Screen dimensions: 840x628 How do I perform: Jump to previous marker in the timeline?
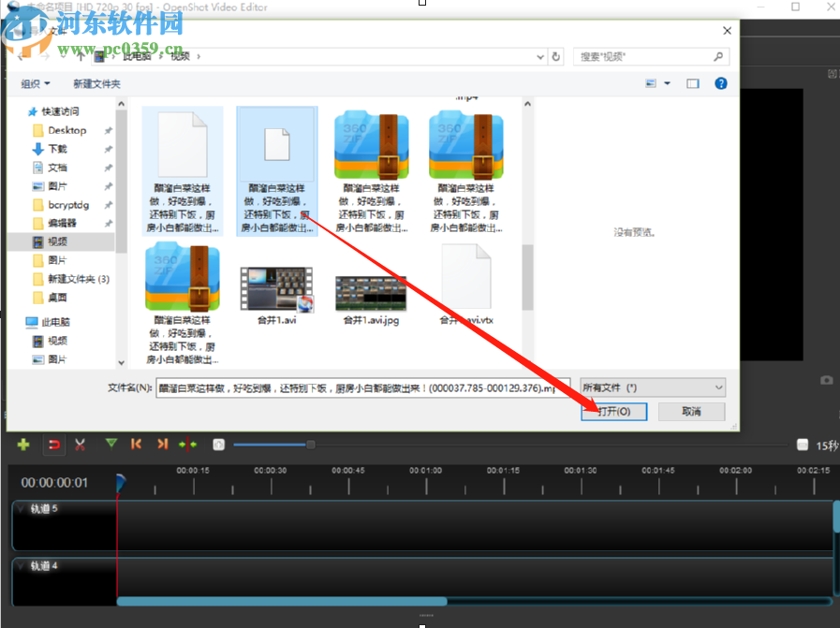[x=136, y=445]
